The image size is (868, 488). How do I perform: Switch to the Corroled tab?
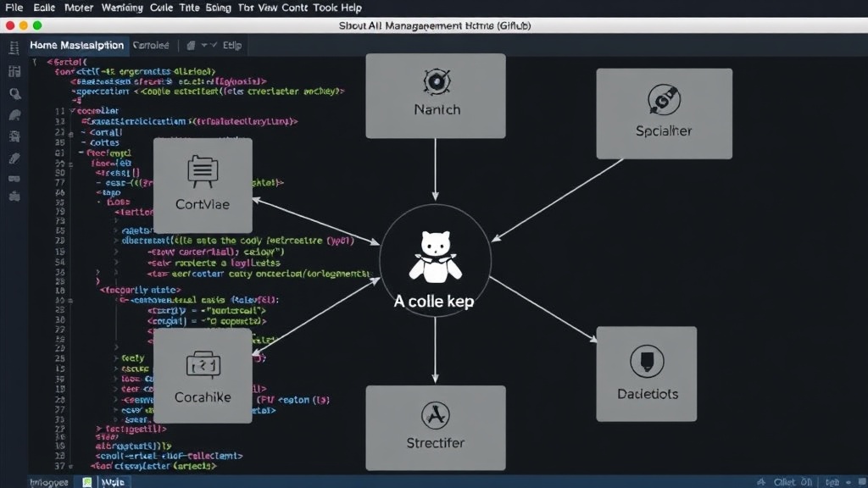(151, 46)
